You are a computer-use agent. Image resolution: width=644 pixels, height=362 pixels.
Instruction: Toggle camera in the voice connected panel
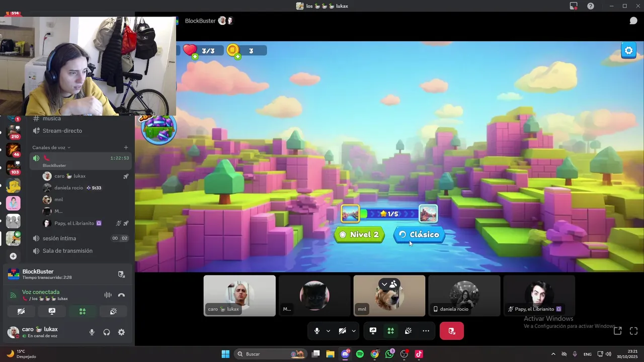21,311
